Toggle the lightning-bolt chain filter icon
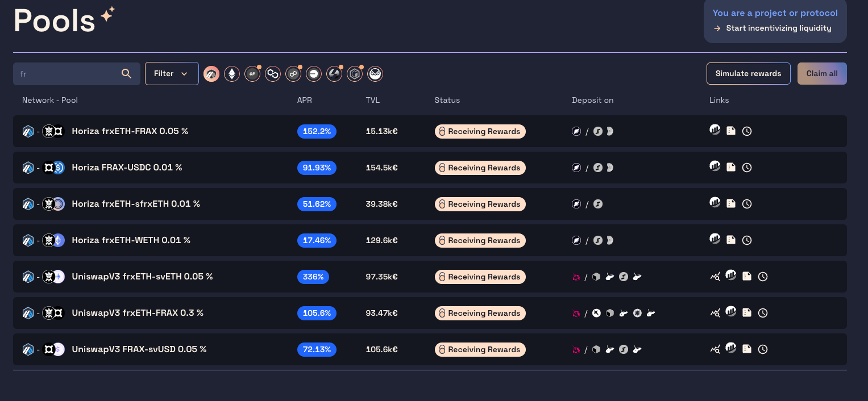The height and width of the screenshot is (401, 868). point(334,74)
